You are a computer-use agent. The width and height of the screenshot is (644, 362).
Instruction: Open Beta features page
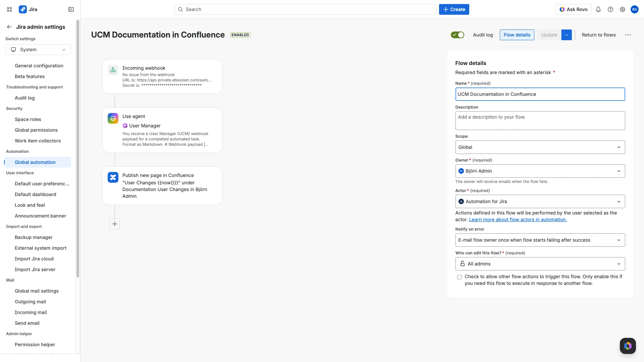pyautogui.click(x=30, y=76)
